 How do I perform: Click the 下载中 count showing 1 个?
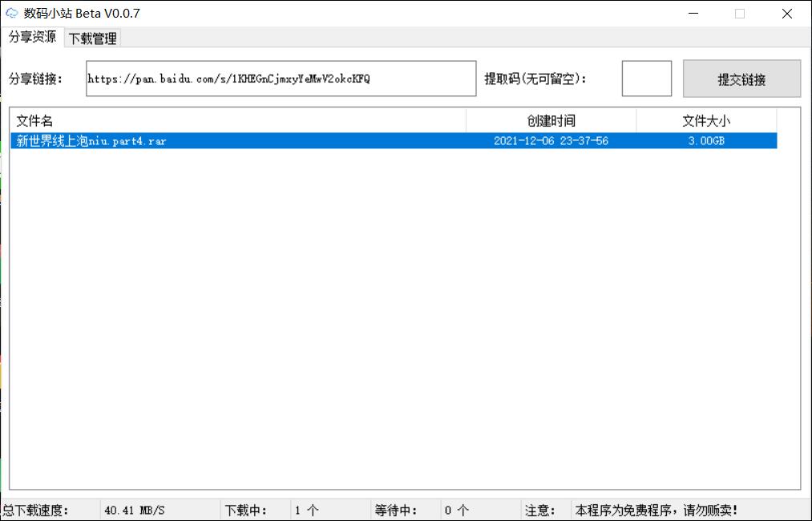[306, 511]
